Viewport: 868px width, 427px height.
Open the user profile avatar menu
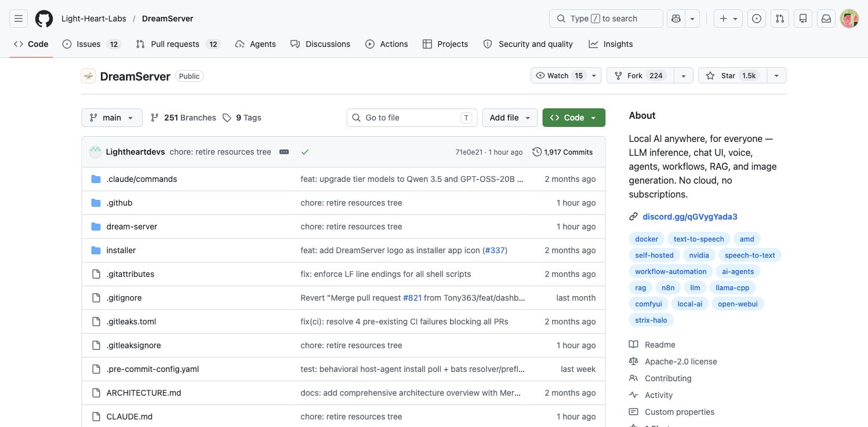tap(849, 19)
